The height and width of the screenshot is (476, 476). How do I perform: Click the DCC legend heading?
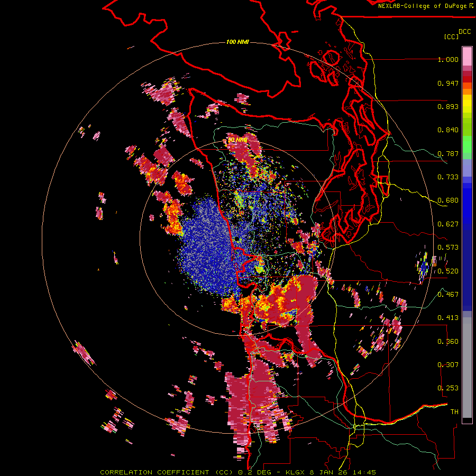(465, 32)
